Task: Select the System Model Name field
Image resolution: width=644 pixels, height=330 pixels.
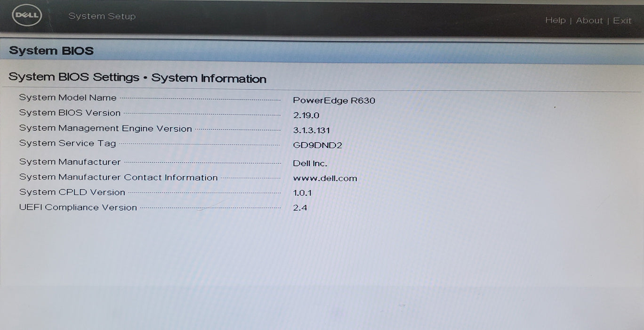Action: (x=67, y=98)
